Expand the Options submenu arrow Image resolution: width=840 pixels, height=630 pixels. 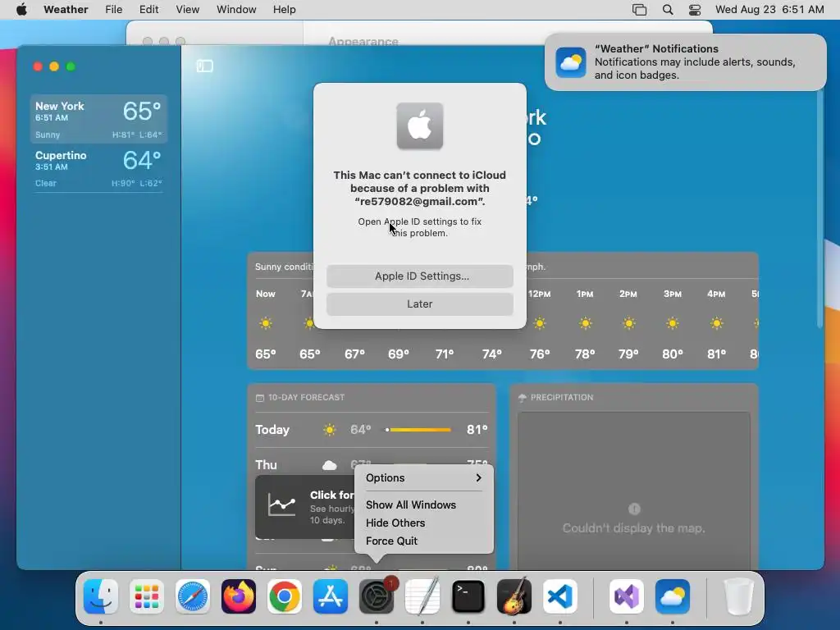pyautogui.click(x=478, y=478)
